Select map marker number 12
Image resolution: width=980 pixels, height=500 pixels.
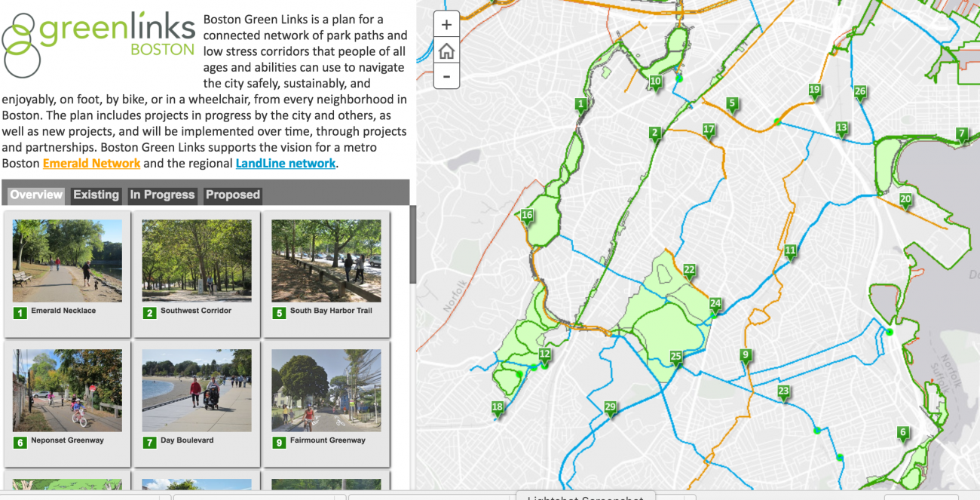click(x=544, y=356)
